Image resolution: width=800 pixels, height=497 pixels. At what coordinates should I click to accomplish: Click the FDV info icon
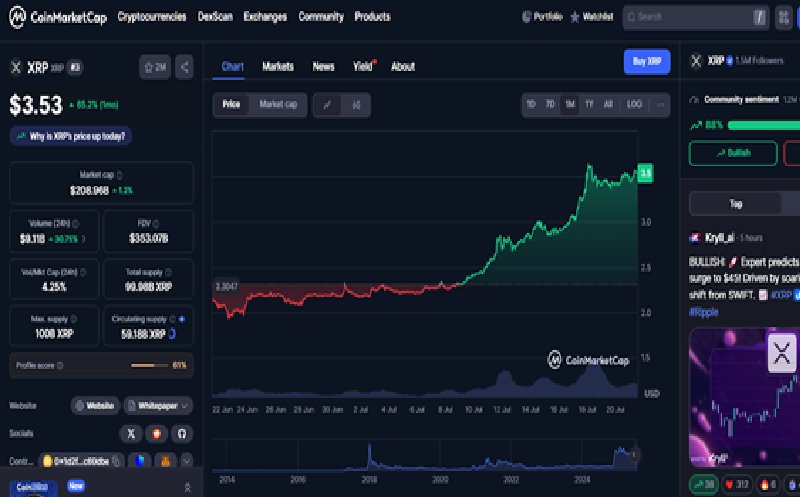[156, 223]
